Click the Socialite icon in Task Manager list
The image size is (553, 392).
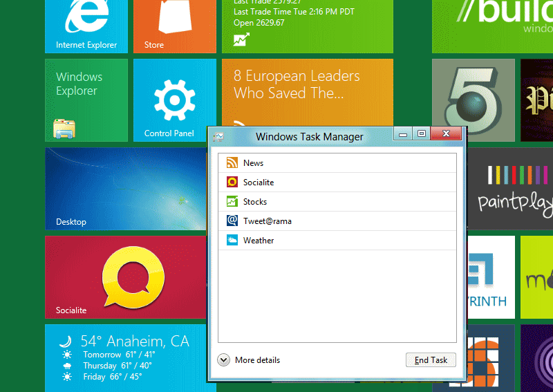point(232,182)
